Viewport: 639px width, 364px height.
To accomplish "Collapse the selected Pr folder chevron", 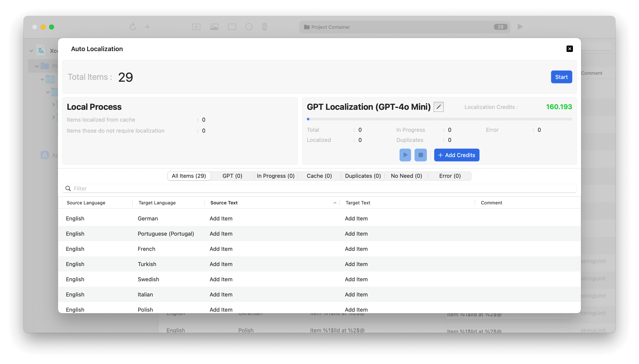I will tap(37, 66).
